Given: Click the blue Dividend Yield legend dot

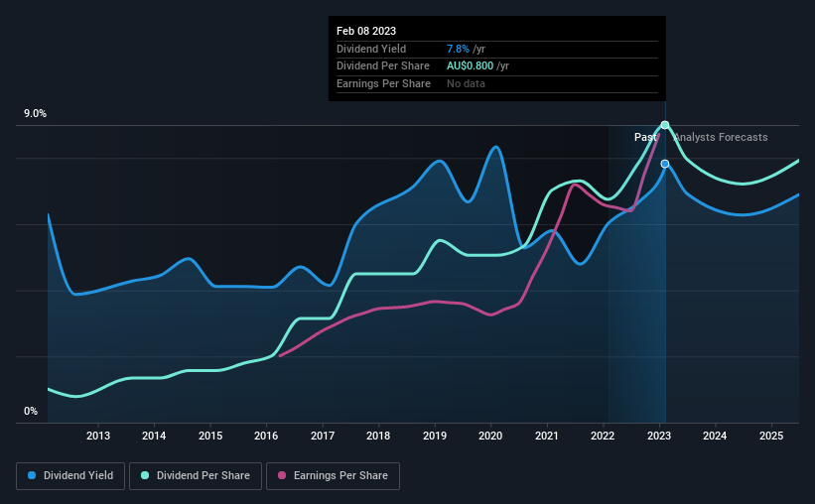Looking at the screenshot, I should pos(32,475).
